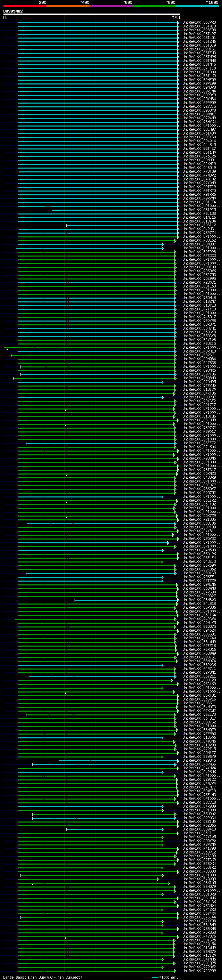
Task: Open hit UniRef100_B2BF98
Action: pos(199,30)
